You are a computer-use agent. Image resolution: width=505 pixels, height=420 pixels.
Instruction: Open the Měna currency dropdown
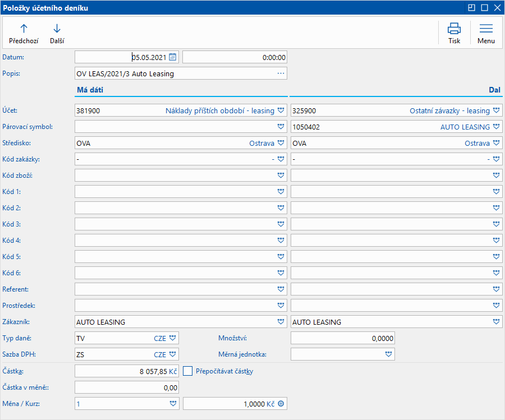[x=173, y=404]
